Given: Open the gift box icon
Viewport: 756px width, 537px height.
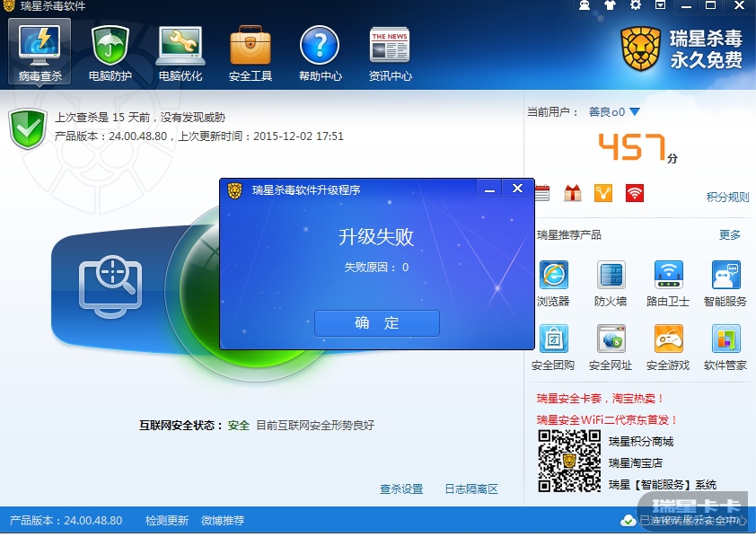Looking at the screenshot, I should tap(572, 193).
